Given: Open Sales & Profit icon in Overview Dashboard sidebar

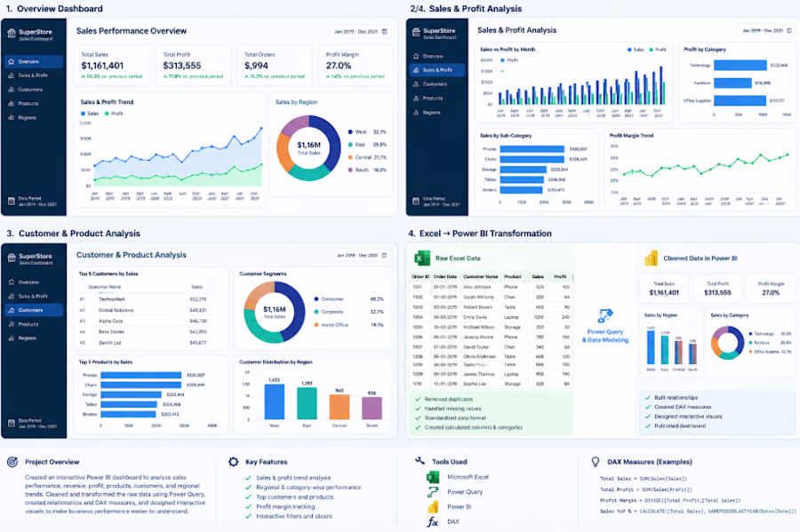Looking at the screenshot, I should click(12, 75).
